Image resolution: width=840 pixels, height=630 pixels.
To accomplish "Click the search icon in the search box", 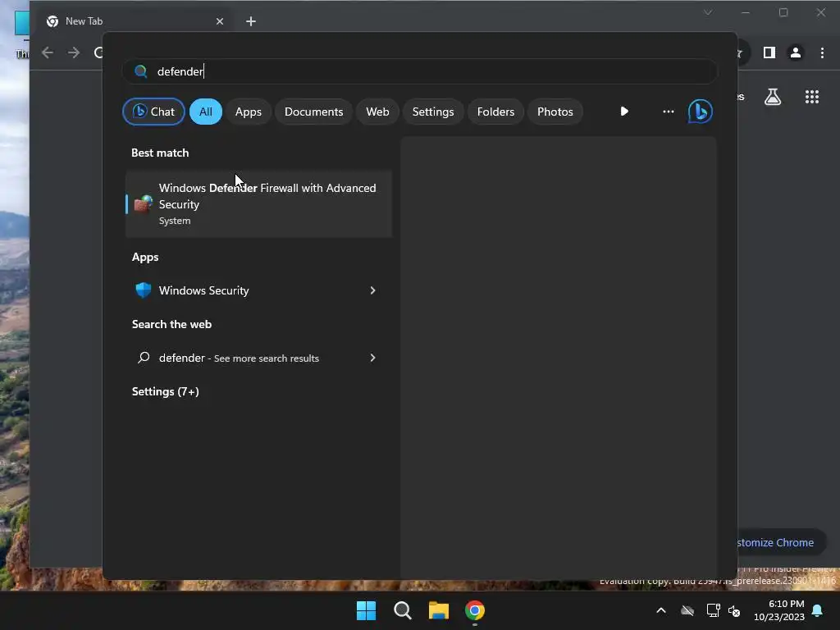I will [140, 71].
